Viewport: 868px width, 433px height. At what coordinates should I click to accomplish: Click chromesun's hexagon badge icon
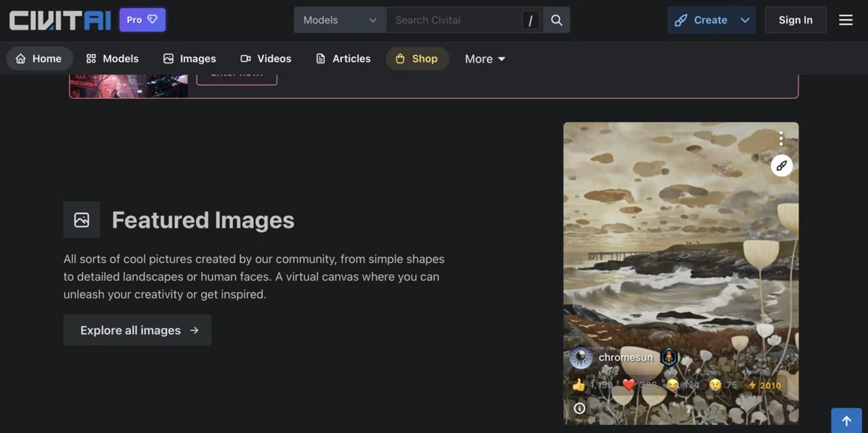click(x=669, y=357)
